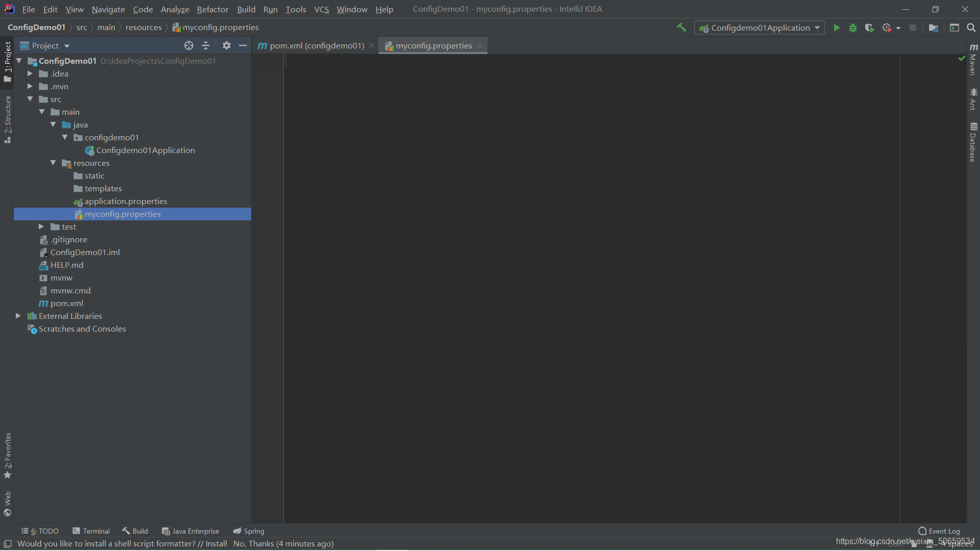The width and height of the screenshot is (980, 551).
Task: Click the Spring panel icon in sidebar
Action: 249,531
